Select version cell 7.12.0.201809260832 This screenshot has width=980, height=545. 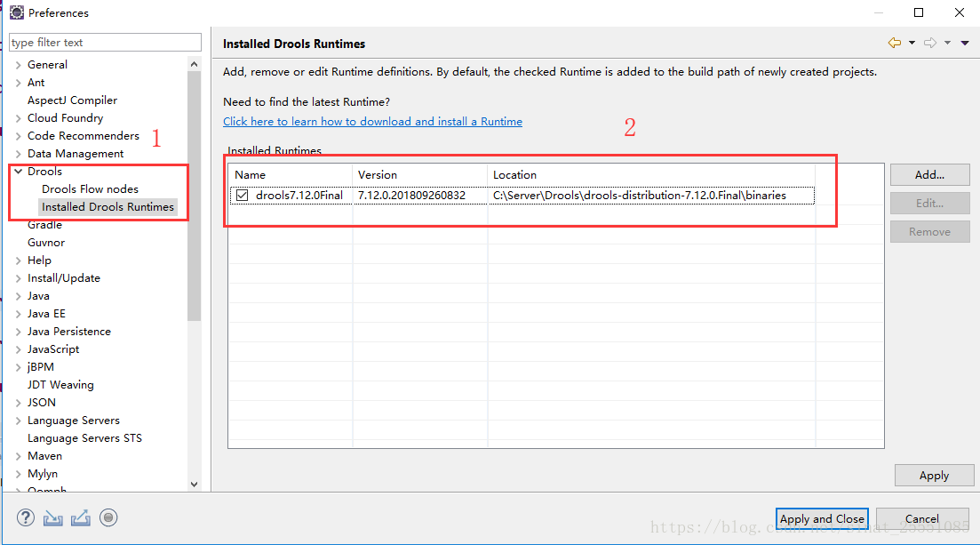[412, 196]
